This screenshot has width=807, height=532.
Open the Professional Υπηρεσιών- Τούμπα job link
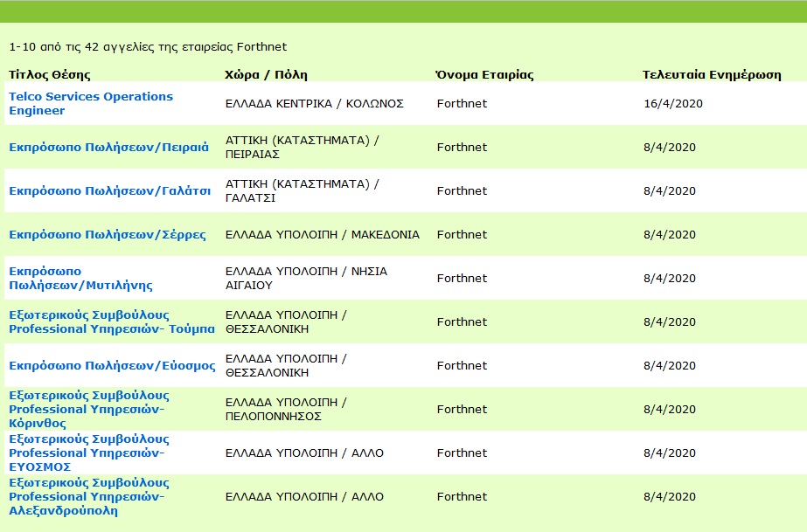[112, 321]
